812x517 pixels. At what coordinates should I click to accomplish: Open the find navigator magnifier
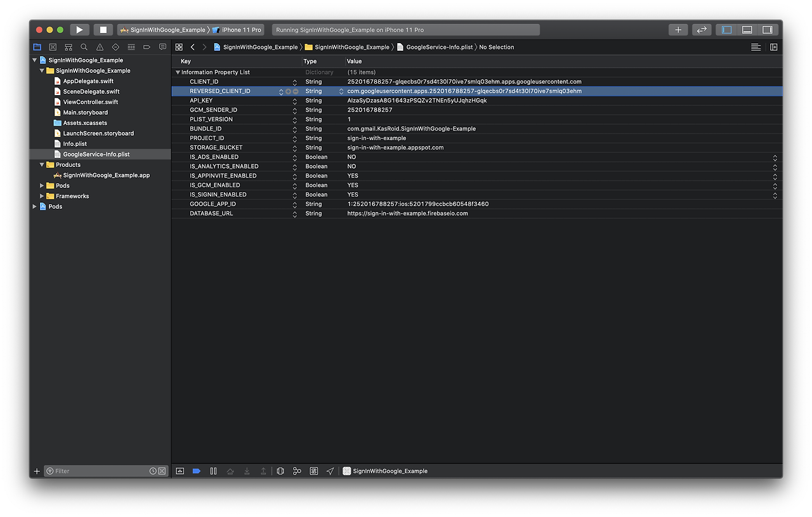coord(84,47)
